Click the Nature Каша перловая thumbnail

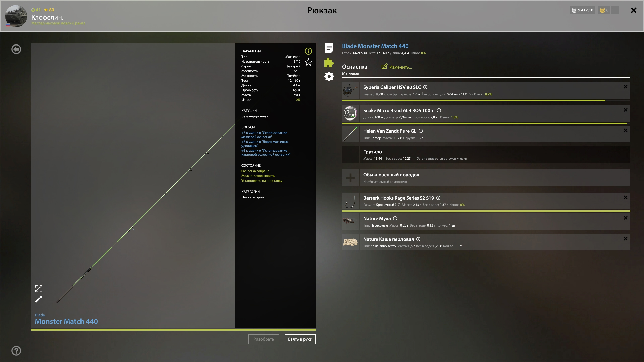point(350,242)
